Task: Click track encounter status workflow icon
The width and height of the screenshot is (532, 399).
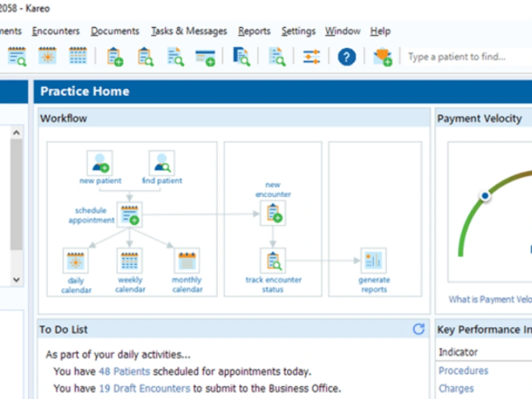Action: point(273,261)
